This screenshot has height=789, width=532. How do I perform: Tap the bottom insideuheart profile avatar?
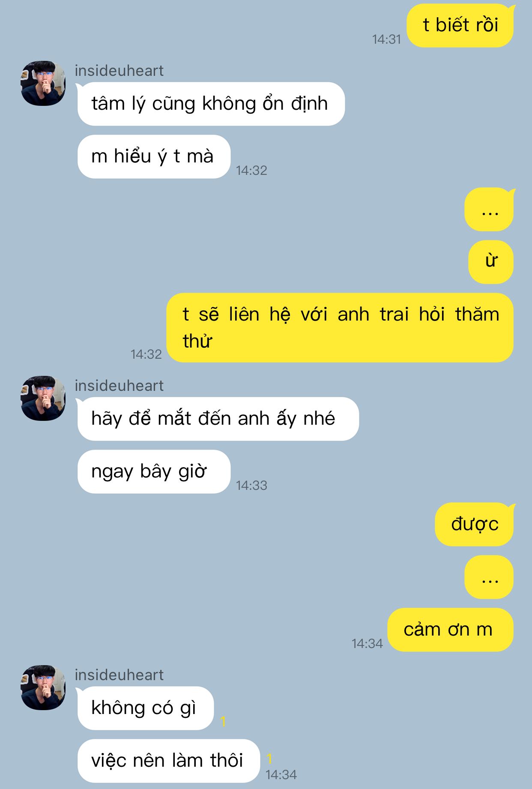[43, 687]
